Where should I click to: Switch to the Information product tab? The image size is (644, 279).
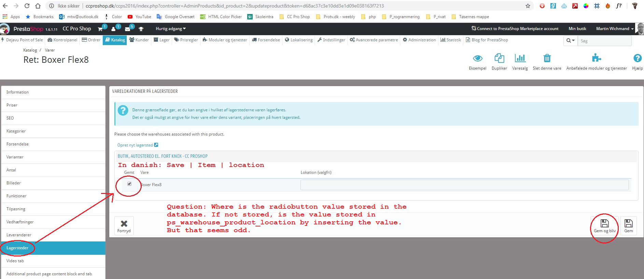(x=53, y=92)
